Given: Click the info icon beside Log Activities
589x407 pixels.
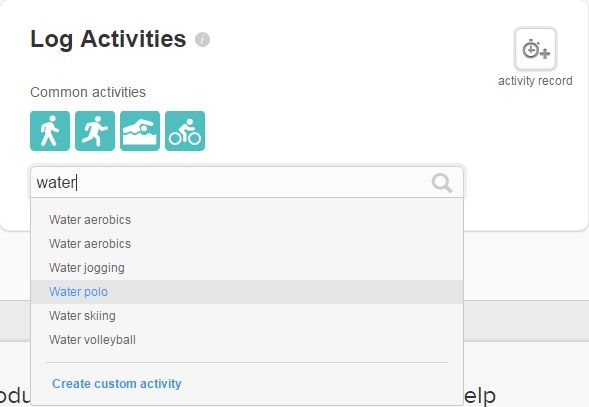Looking at the screenshot, I should tap(202, 39).
